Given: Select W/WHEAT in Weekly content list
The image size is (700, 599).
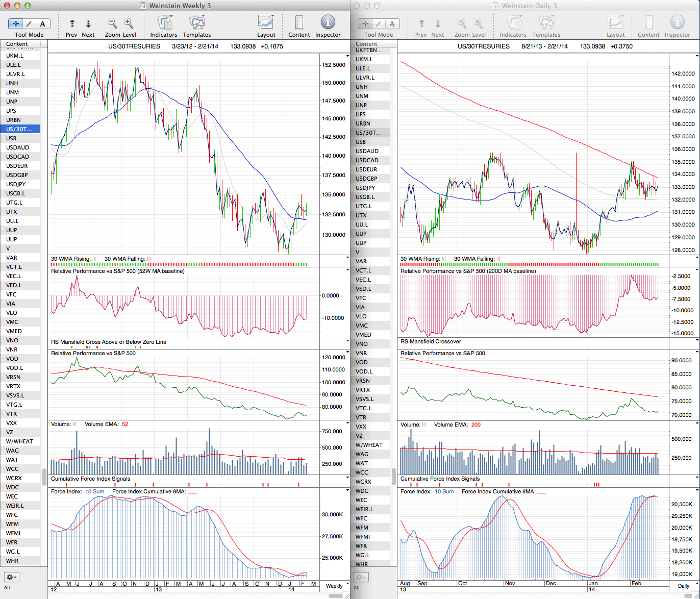Looking at the screenshot, I should point(19,441).
